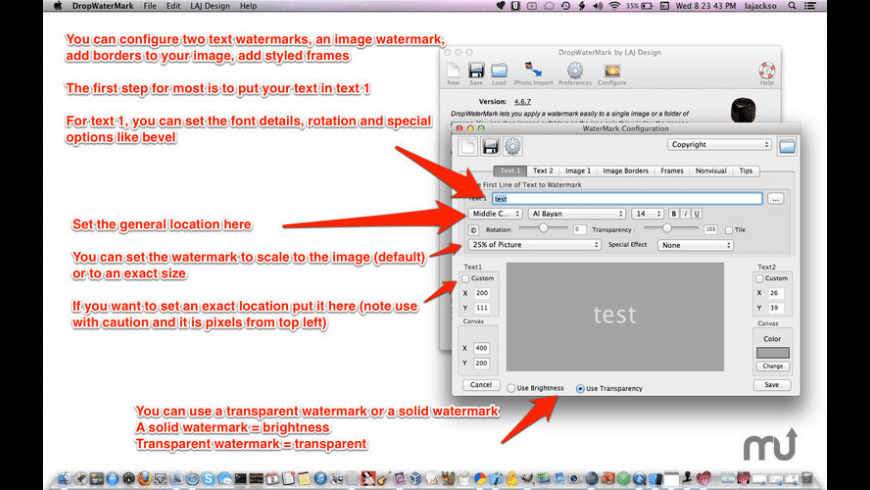Click Time Machine icon in menu bar

click(x=565, y=6)
